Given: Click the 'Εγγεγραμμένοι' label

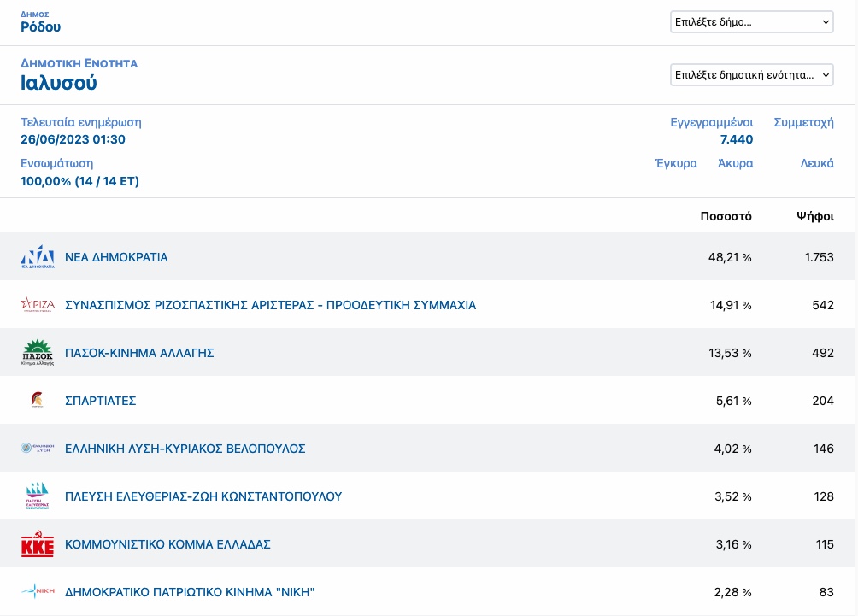Looking at the screenshot, I should tap(711, 122).
